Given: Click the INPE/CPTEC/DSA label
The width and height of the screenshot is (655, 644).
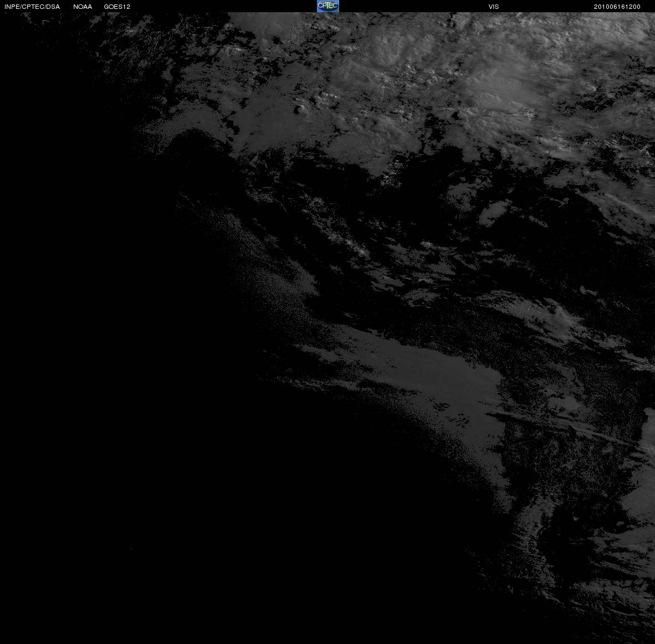Looking at the screenshot, I should coord(32,7).
